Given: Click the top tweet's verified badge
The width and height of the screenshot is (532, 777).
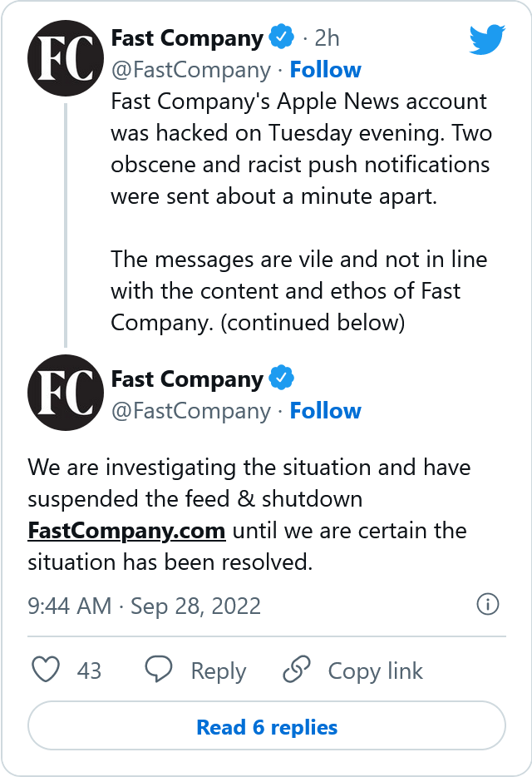Looking at the screenshot, I should click(x=281, y=37).
